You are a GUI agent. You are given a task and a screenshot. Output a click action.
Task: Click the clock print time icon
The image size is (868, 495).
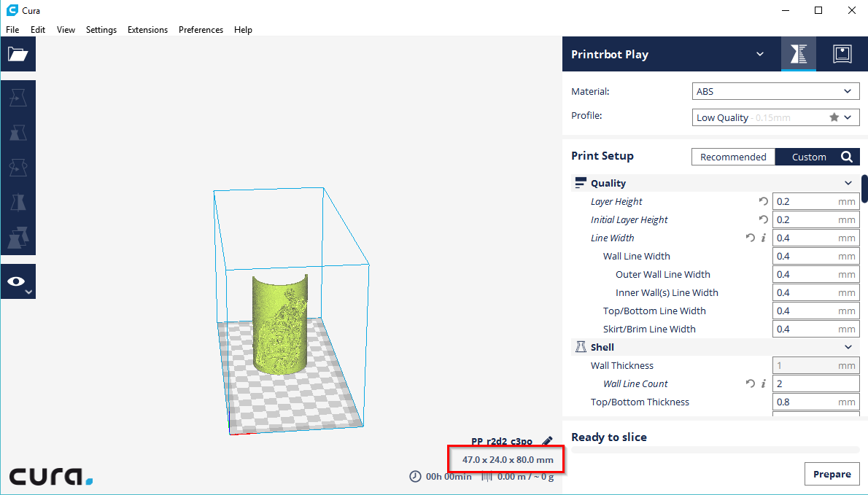coord(415,476)
